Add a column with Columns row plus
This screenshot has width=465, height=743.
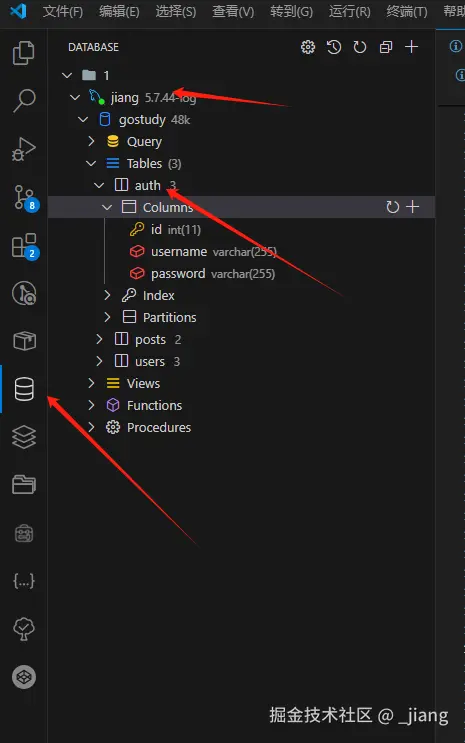(x=413, y=207)
